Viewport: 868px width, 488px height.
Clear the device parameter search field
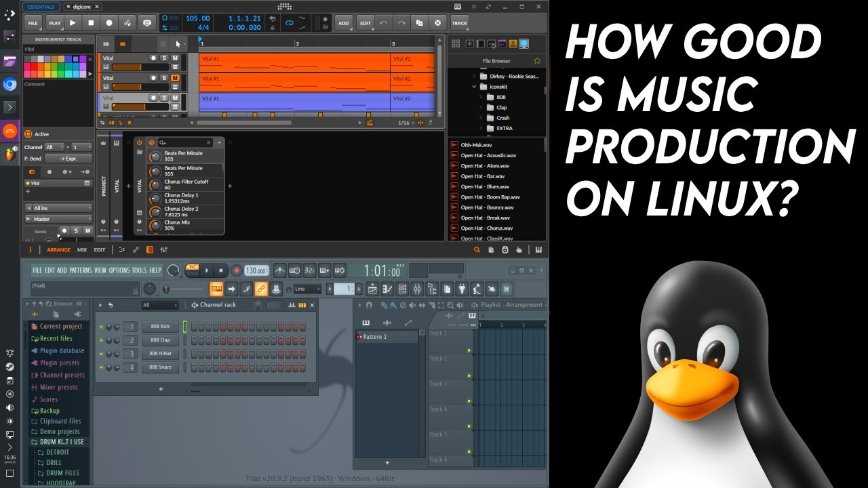tap(209, 142)
